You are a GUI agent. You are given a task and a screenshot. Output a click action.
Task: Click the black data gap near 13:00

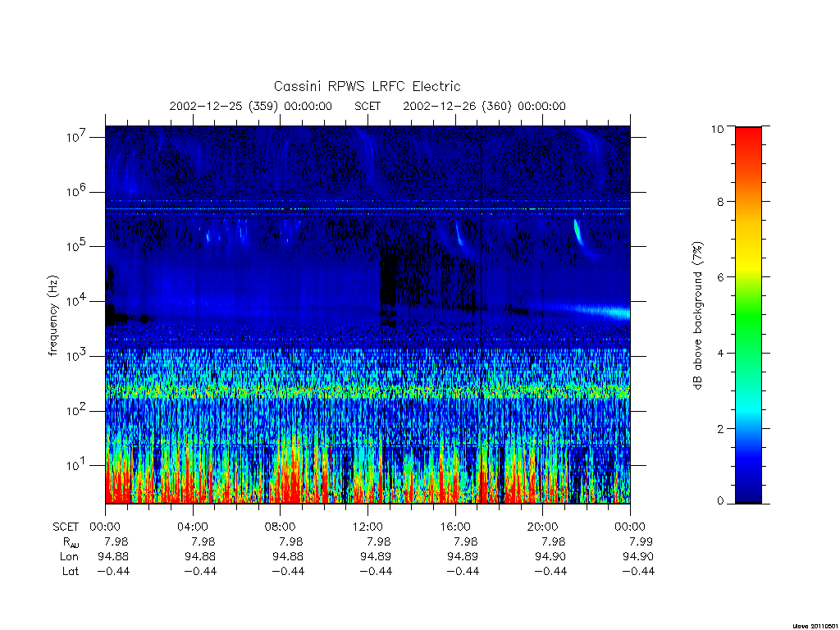point(388,281)
